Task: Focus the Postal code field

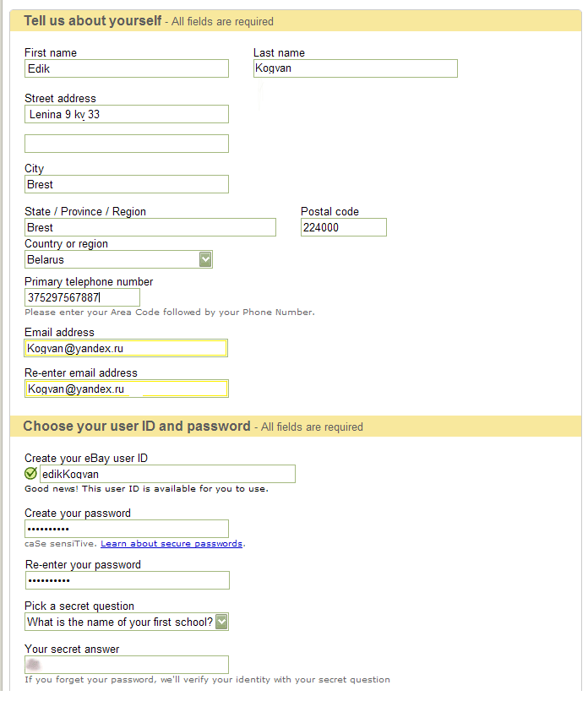Action: 343,227
